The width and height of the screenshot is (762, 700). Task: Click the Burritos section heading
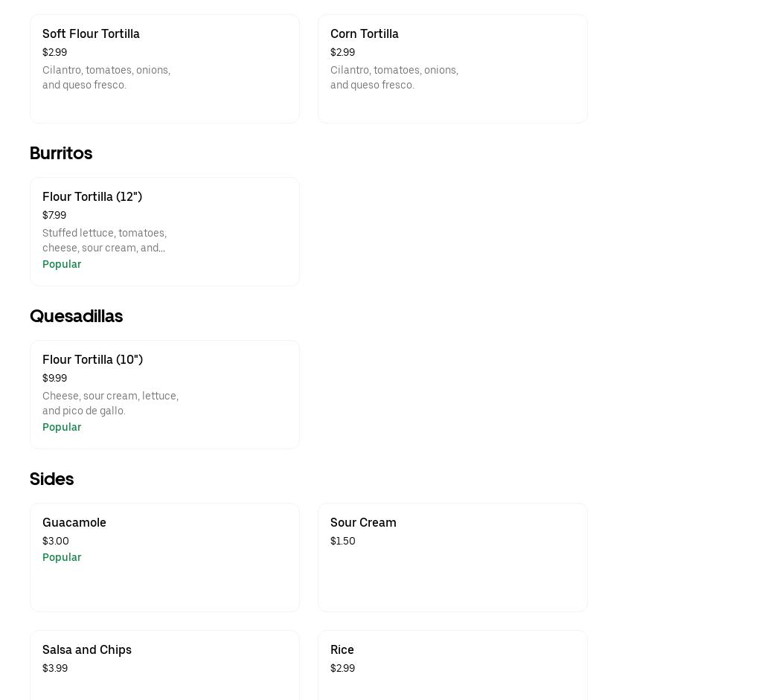[x=61, y=153]
